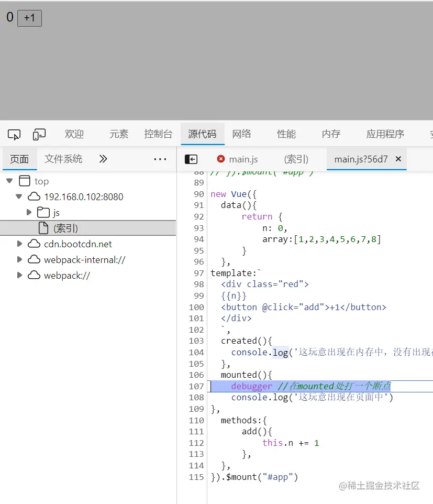This screenshot has height=504, width=433.
Task: Click 'mounted(){' on line 106
Action: tap(247, 375)
